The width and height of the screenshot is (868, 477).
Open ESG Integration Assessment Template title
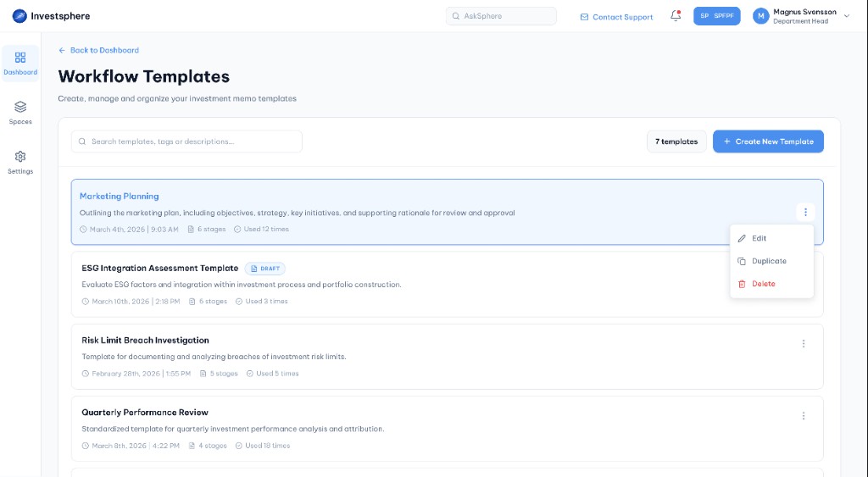160,269
